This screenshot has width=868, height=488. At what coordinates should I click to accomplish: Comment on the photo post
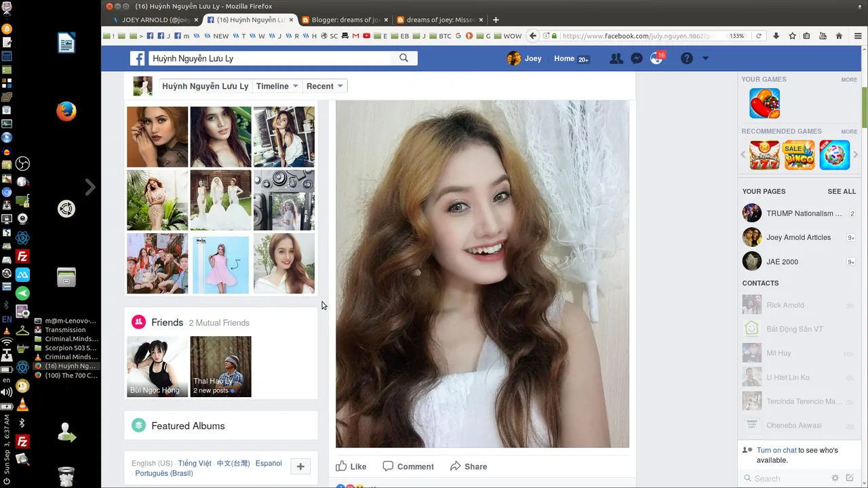(408, 466)
